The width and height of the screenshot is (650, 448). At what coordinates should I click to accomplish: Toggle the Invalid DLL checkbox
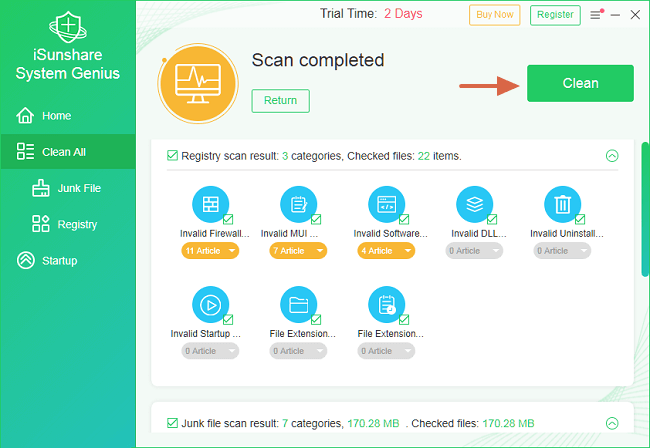click(x=492, y=219)
